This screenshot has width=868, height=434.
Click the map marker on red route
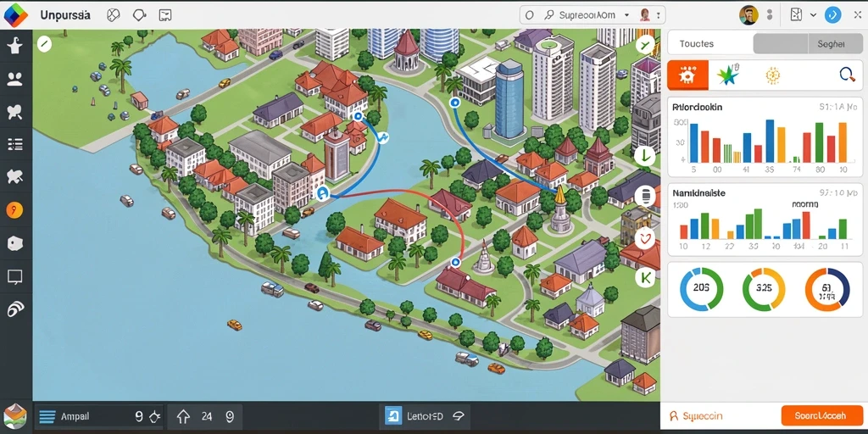[x=455, y=261]
